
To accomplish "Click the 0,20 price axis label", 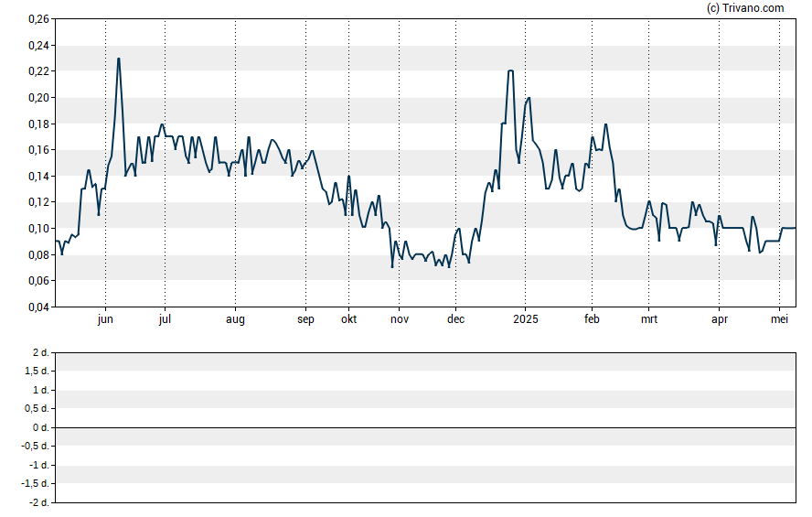I will coord(38,98).
